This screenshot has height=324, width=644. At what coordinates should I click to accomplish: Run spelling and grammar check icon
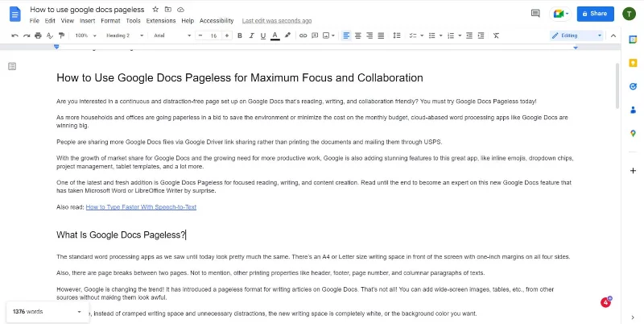pyautogui.click(x=50, y=35)
